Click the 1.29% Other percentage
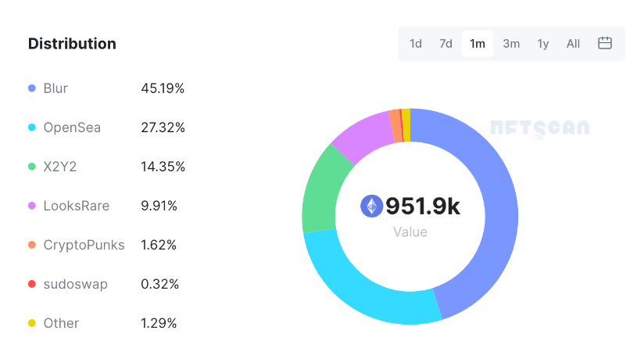 coord(159,323)
